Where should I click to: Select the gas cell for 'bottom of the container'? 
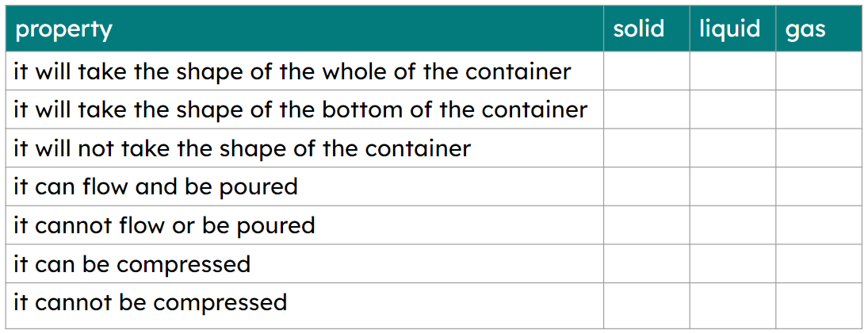coord(818,109)
